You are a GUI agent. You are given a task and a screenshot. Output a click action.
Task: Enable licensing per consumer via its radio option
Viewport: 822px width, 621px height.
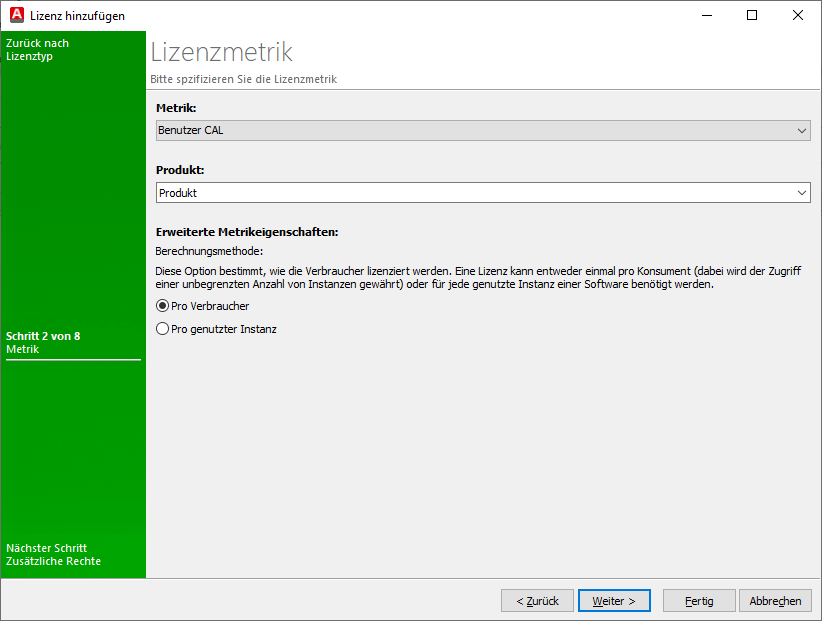161,306
